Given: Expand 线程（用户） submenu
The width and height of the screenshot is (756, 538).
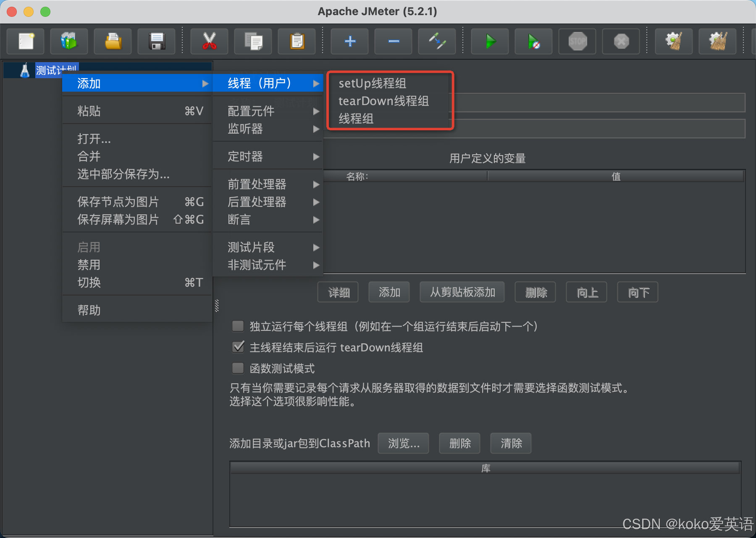Looking at the screenshot, I should pyautogui.click(x=268, y=83).
